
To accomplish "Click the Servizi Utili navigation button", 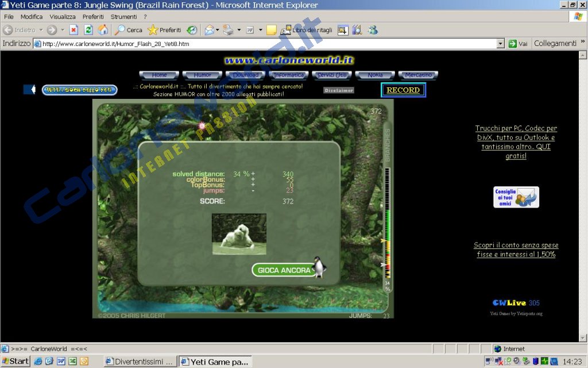I will click(332, 75).
